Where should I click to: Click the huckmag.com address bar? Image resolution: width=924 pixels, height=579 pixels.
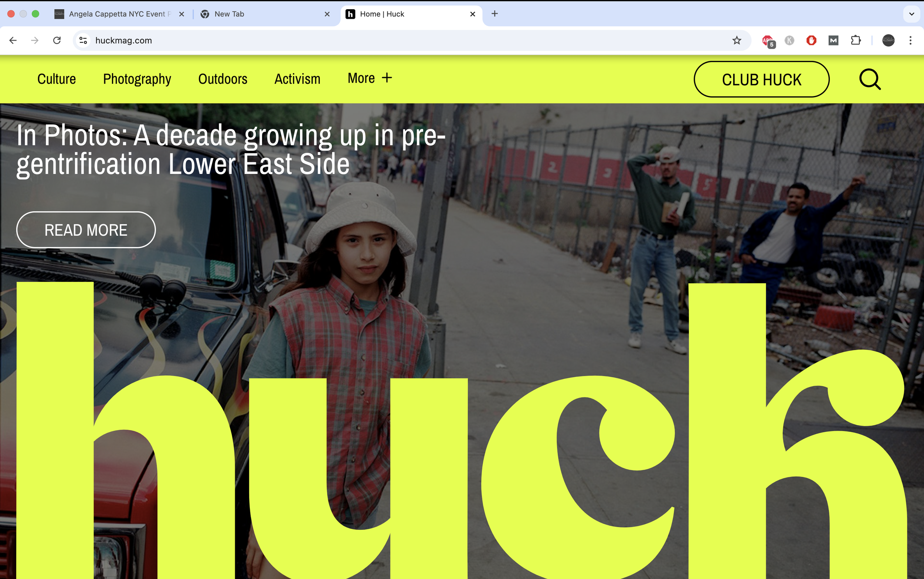pyautogui.click(x=383, y=40)
